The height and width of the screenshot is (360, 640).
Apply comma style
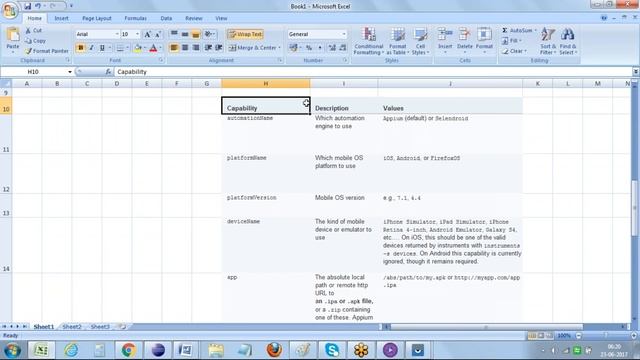[320, 48]
